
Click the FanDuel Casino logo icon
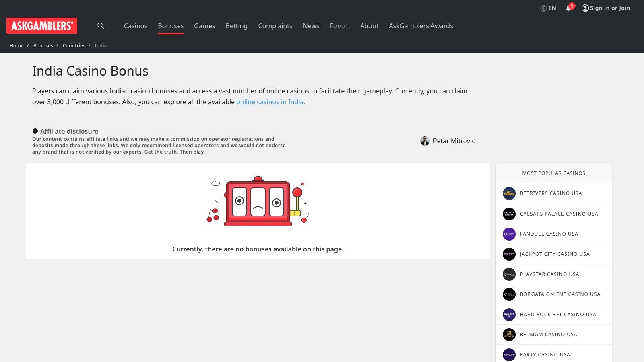tap(509, 234)
